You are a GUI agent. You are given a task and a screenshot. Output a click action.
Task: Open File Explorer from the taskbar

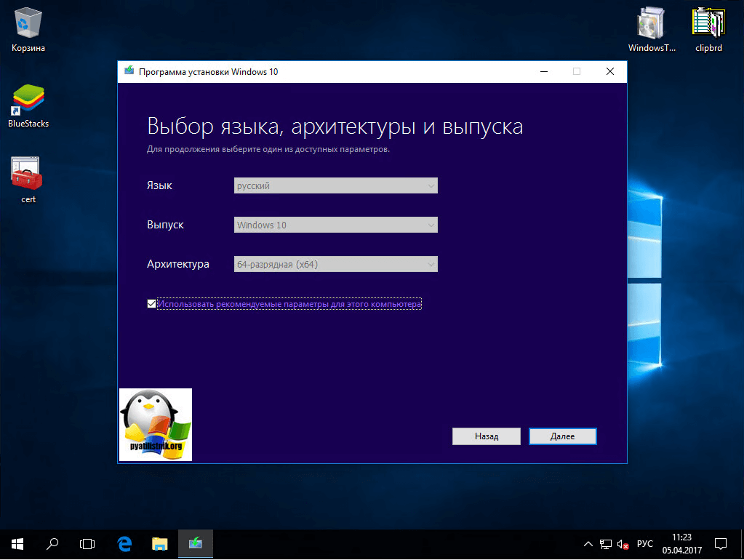pyautogui.click(x=159, y=543)
